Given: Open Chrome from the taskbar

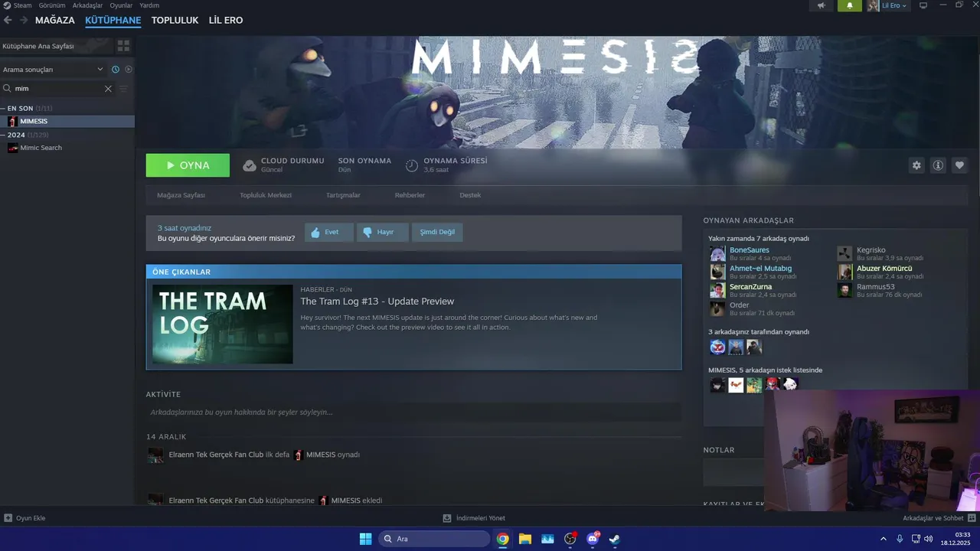Looking at the screenshot, I should pos(502,539).
